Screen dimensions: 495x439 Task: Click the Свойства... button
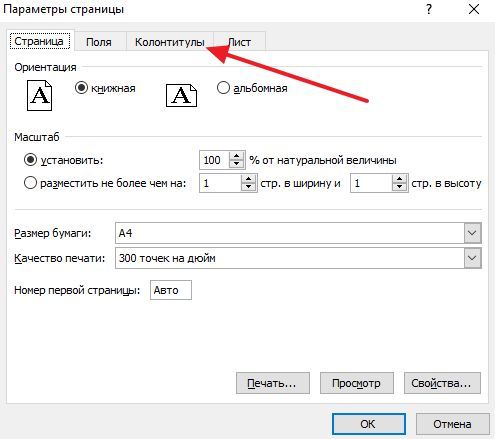pyautogui.click(x=442, y=383)
